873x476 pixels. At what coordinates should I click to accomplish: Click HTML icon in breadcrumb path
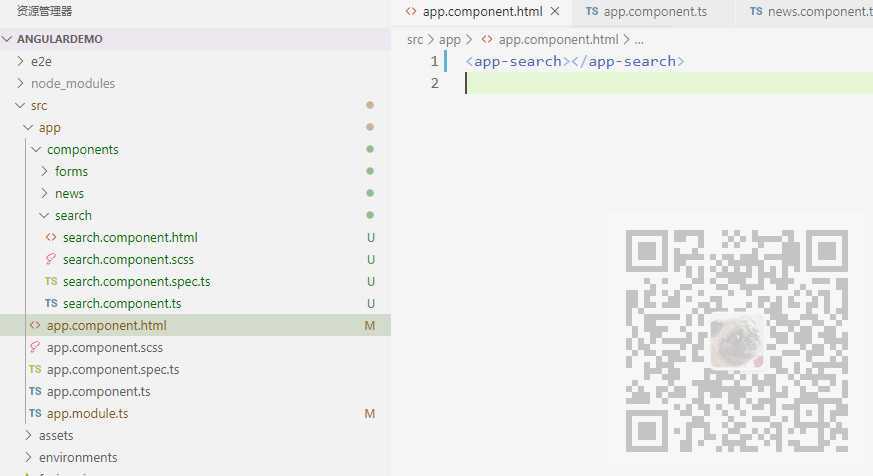click(x=487, y=40)
